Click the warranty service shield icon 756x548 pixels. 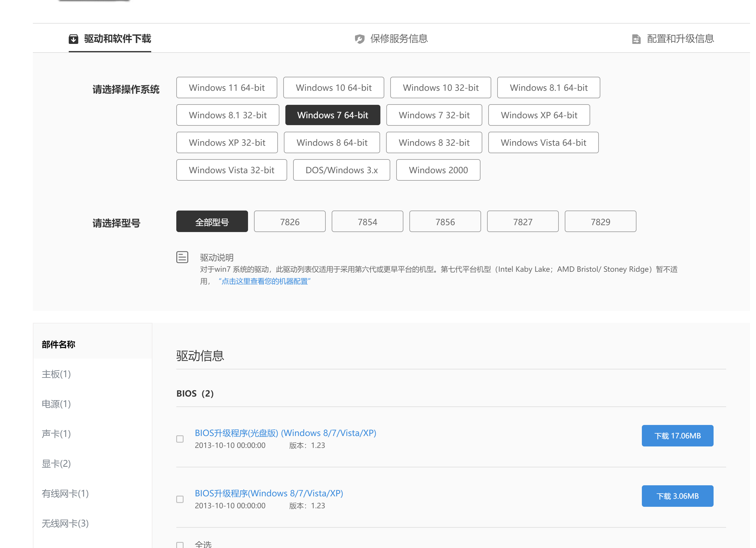click(x=359, y=39)
